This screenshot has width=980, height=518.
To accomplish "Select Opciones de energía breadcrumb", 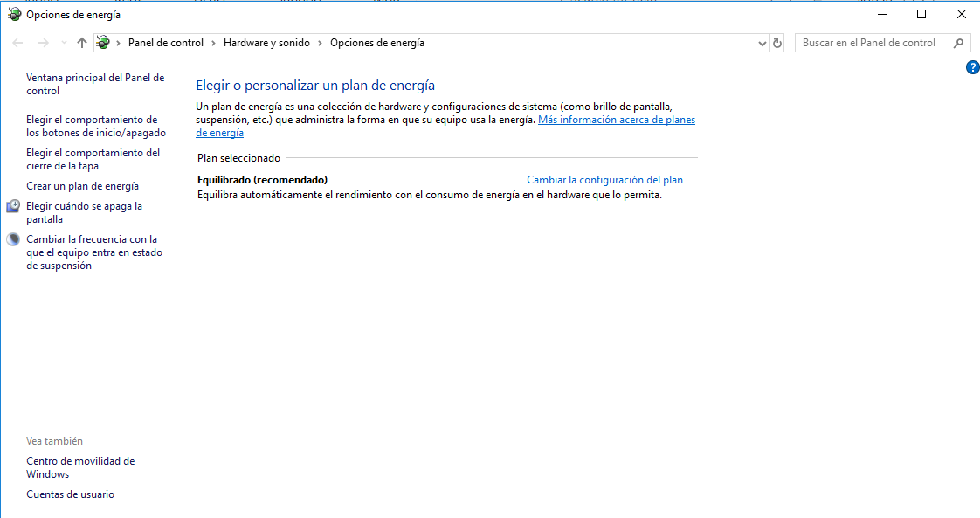I will pos(376,43).
